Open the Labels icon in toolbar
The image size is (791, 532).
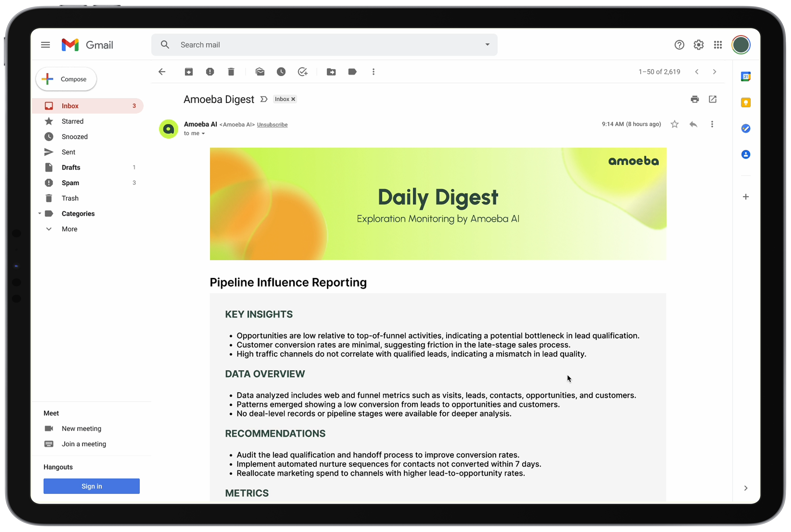tap(352, 72)
